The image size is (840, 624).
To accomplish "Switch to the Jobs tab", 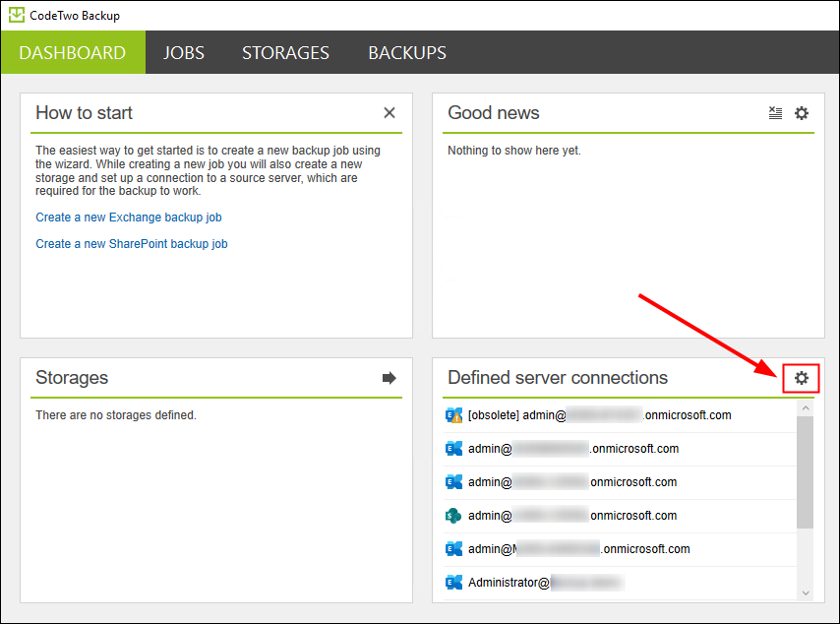I will point(184,52).
